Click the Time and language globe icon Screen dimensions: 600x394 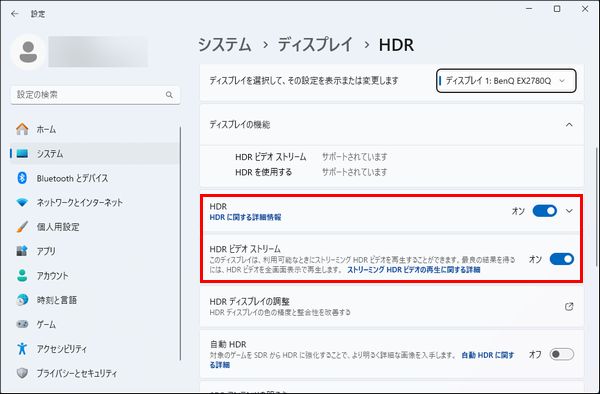click(22, 300)
